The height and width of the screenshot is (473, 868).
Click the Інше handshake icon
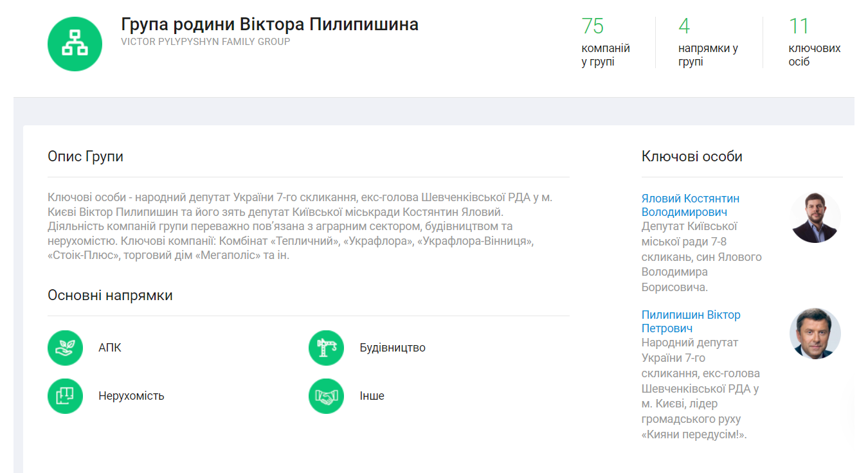pyautogui.click(x=327, y=396)
